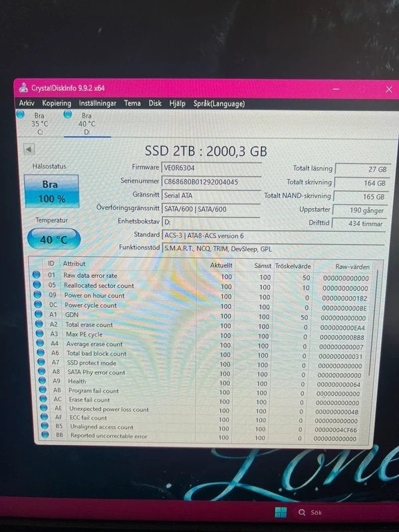The width and height of the screenshot is (399, 532).
Task: Click the Enhetsbokstav field D:
Action: click(211, 222)
